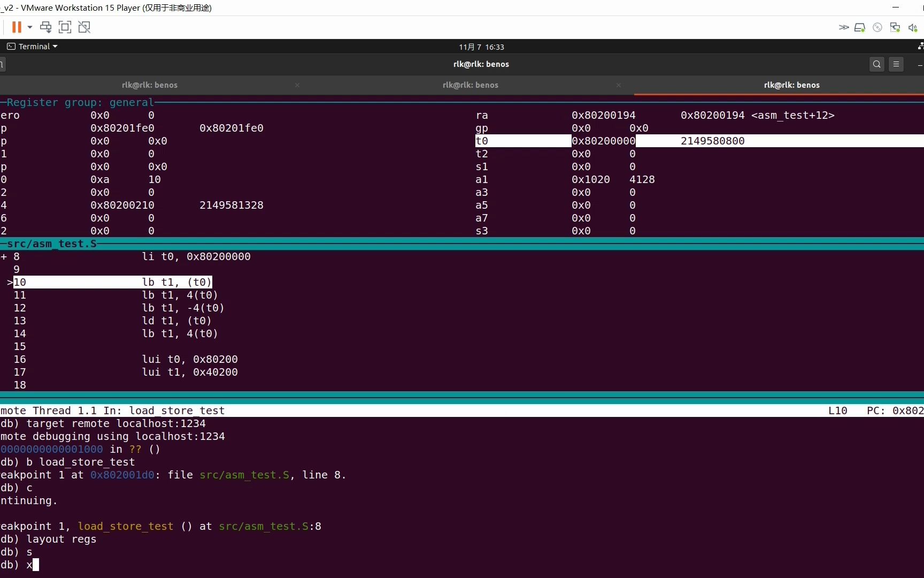Switch to first rlk@rlk: benos tab
This screenshot has height=578, width=924.
point(150,85)
